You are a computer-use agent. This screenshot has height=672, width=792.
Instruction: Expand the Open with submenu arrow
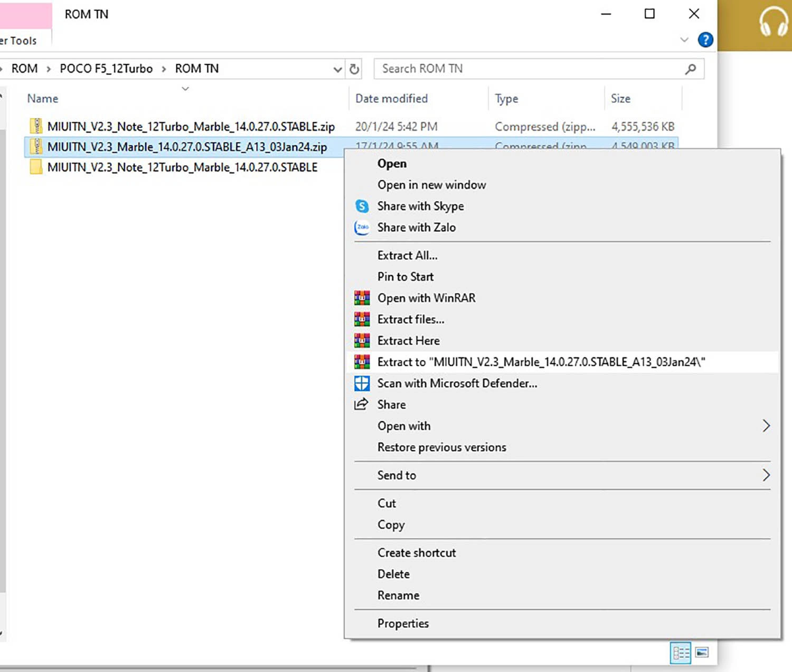click(x=766, y=426)
